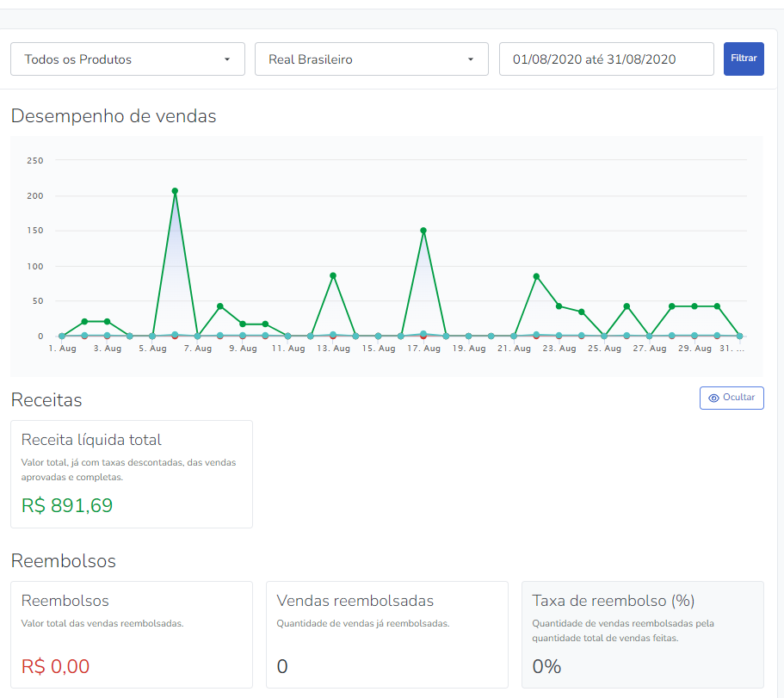Click the 24 Aug green data point
Image resolution: width=784 pixels, height=698 pixels.
(x=582, y=312)
